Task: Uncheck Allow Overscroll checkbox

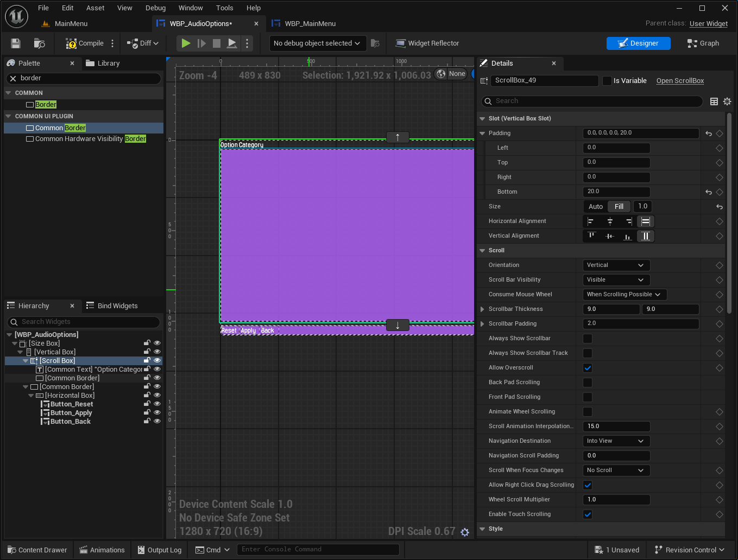Action: click(x=588, y=368)
